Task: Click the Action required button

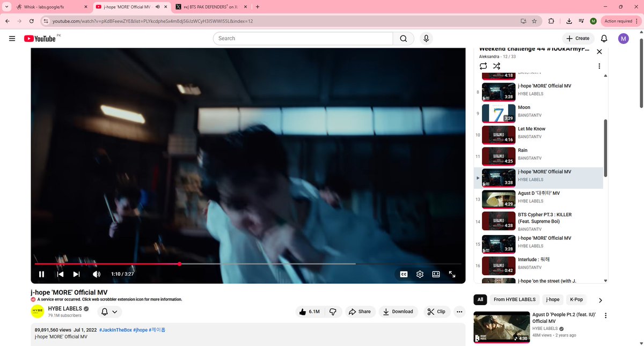Action: click(621, 21)
